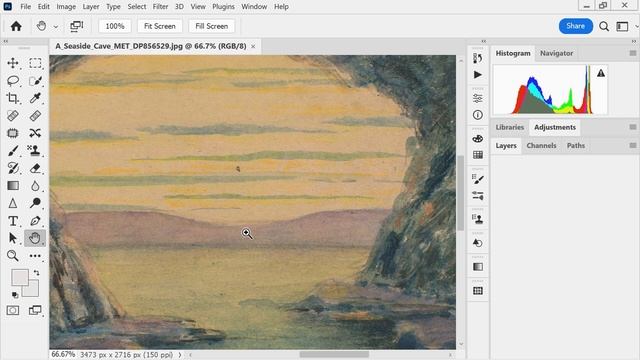Click the Fill Screen button
640x360 pixels.
[211, 26]
